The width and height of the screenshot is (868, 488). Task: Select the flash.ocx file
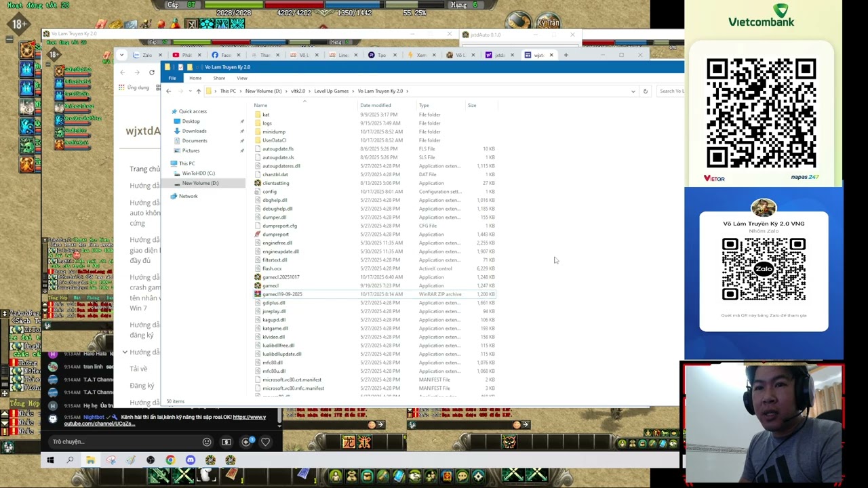tap(272, 268)
